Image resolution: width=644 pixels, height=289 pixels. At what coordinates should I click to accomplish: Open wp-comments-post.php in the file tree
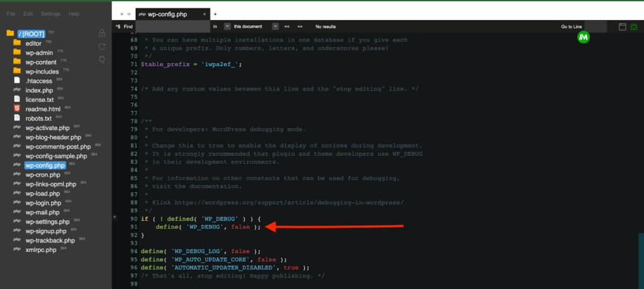point(58,146)
